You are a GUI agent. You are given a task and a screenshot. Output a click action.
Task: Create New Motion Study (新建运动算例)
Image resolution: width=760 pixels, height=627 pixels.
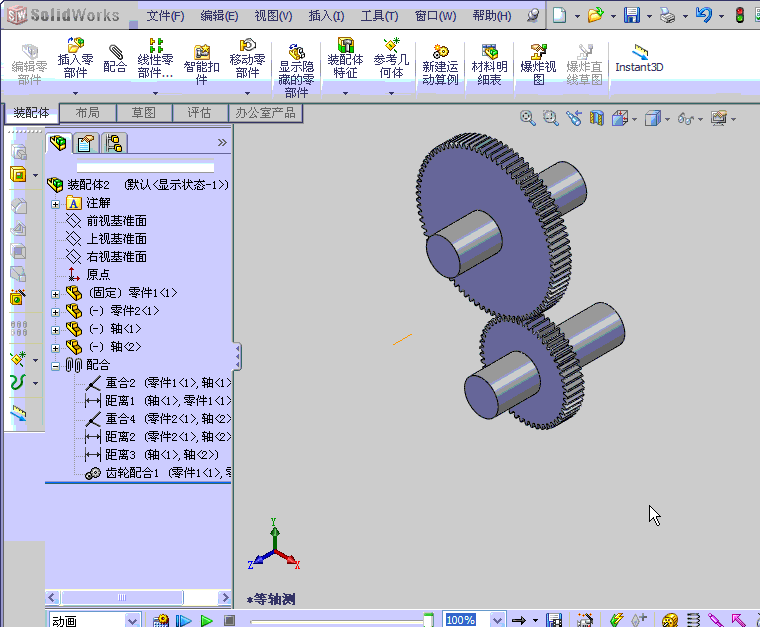pyautogui.click(x=440, y=65)
